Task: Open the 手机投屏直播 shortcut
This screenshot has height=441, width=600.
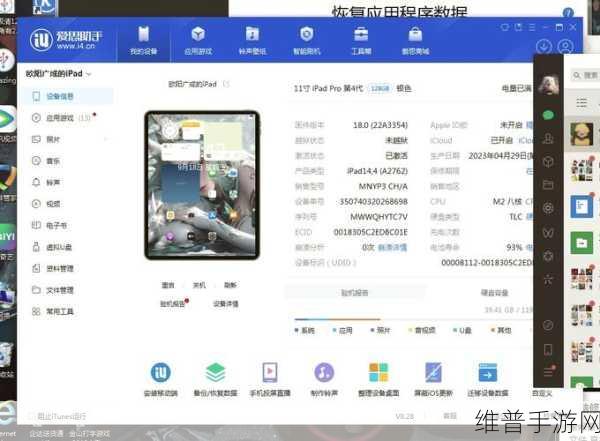Action: click(x=270, y=379)
